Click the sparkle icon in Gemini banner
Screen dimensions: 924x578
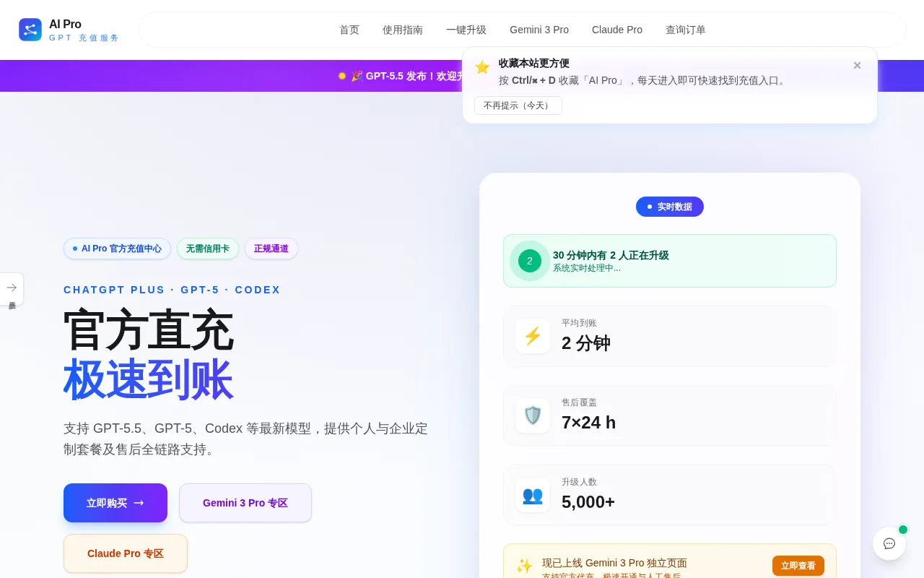[524, 566]
